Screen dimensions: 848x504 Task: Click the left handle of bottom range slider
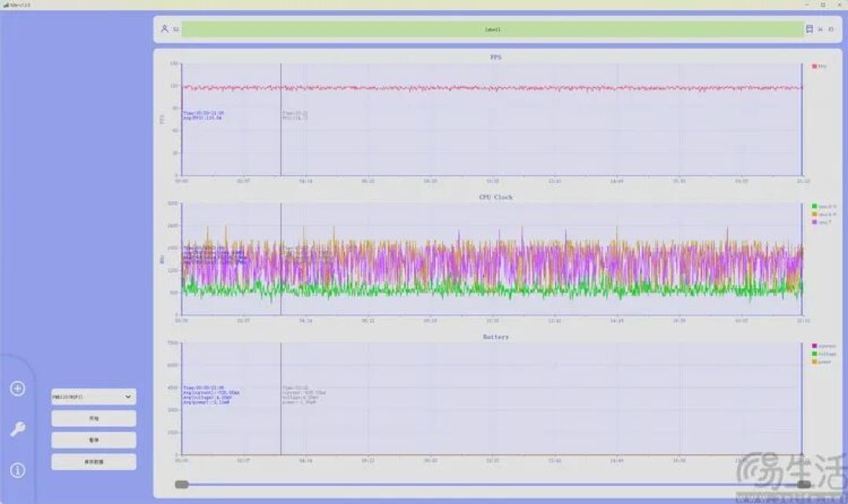click(x=181, y=484)
